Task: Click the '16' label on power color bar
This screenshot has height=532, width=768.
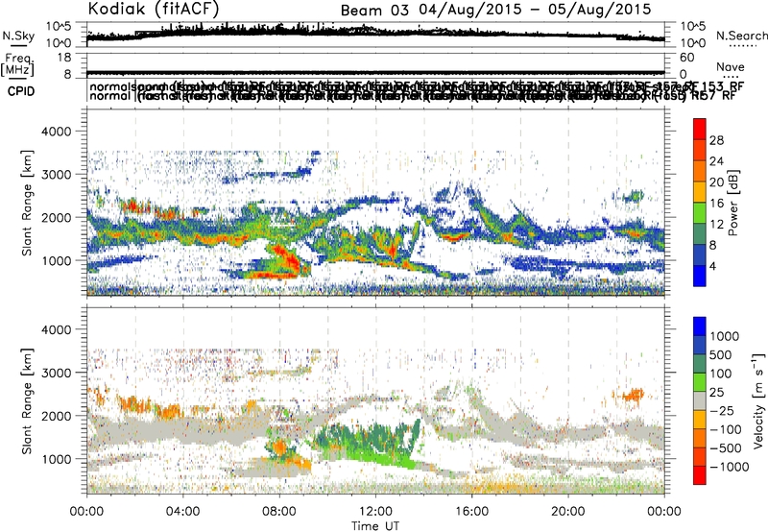Action: click(716, 204)
